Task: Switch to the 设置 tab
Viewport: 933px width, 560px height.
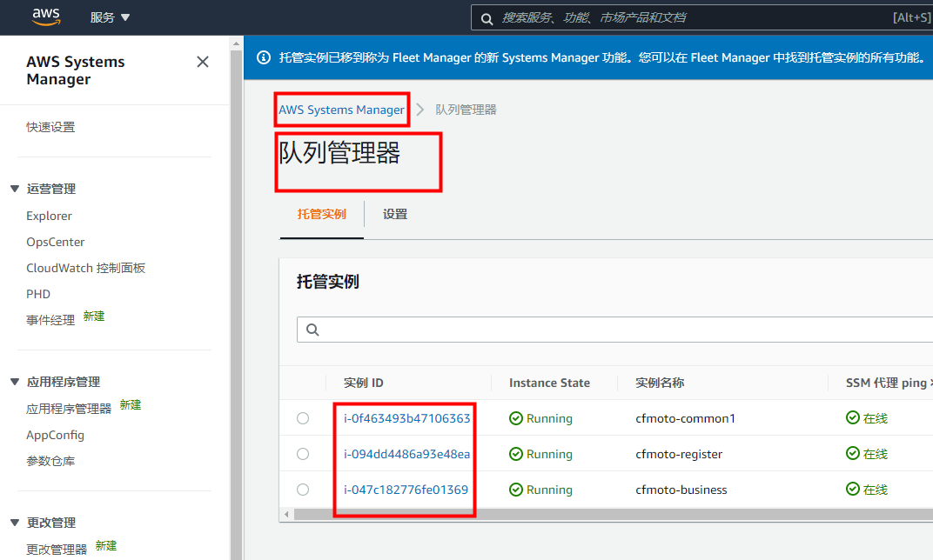Action: click(x=394, y=213)
